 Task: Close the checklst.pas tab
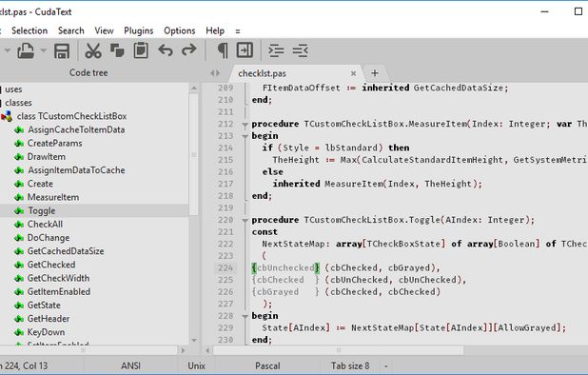[x=353, y=73]
